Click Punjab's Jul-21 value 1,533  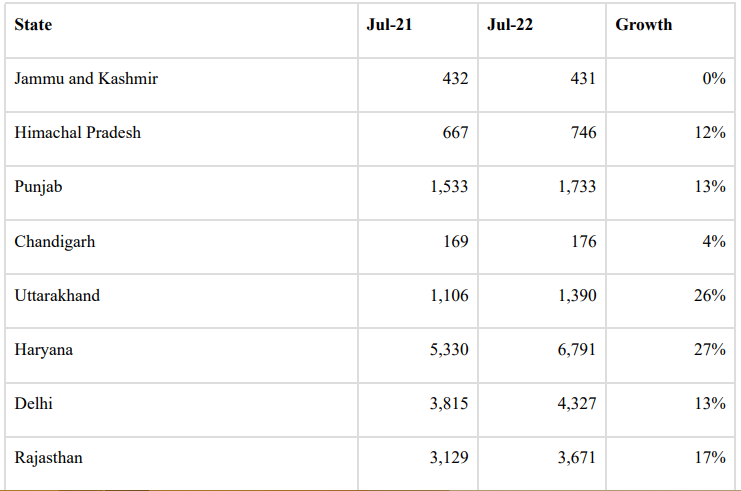[x=449, y=187]
